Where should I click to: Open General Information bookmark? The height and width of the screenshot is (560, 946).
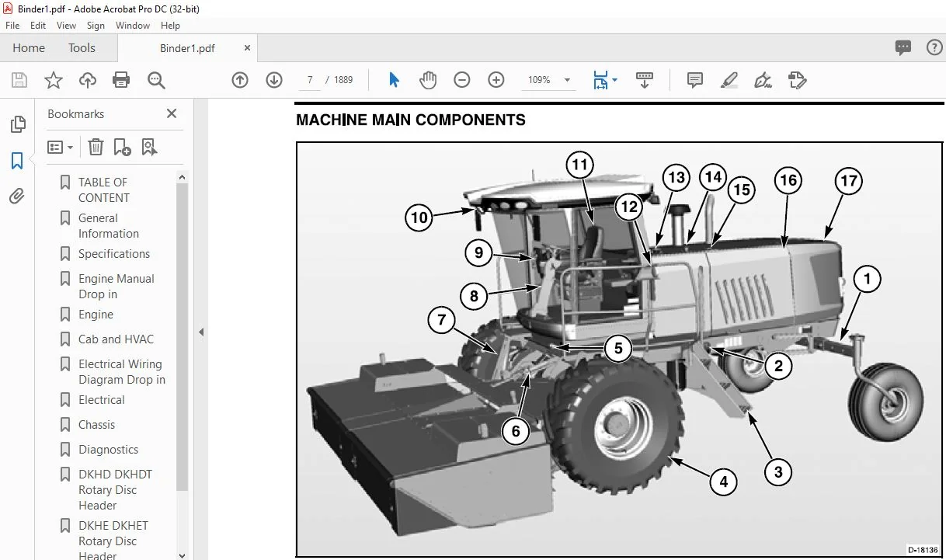(109, 226)
